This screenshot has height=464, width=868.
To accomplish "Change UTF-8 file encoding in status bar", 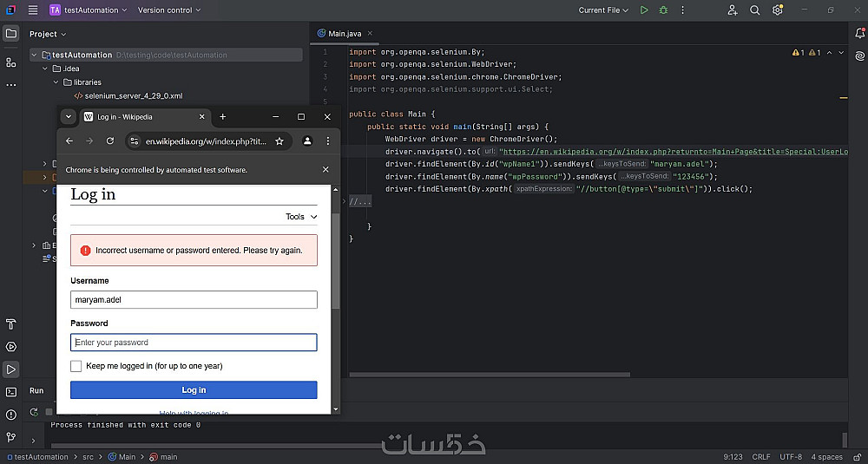I will [x=791, y=457].
